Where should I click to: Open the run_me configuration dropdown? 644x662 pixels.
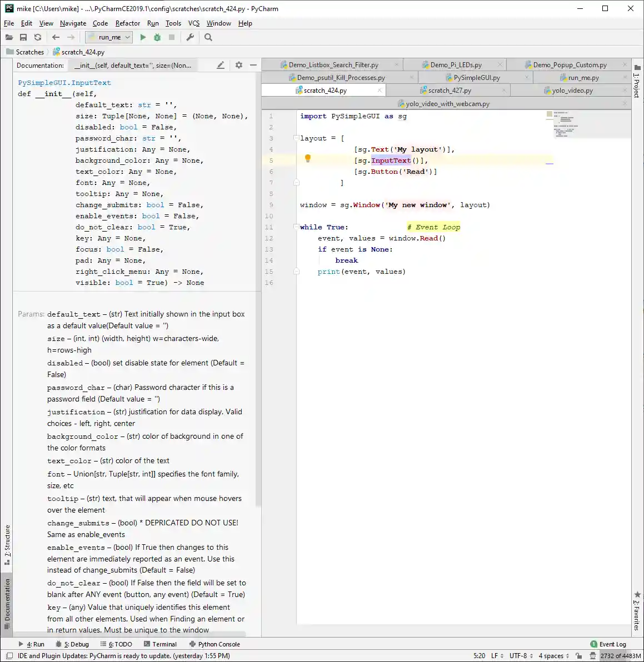(x=109, y=37)
